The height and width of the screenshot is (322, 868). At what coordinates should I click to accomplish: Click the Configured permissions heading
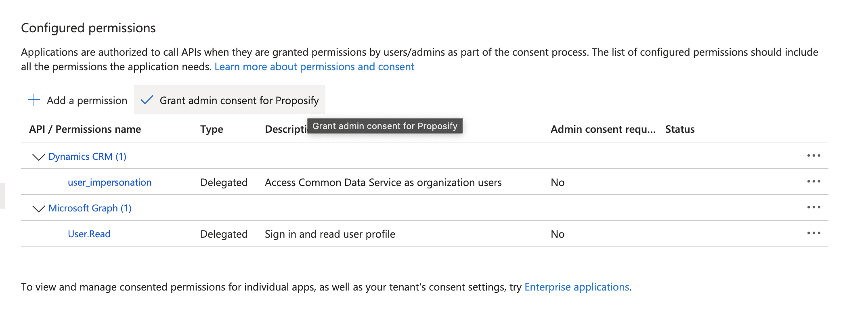click(x=88, y=28)
